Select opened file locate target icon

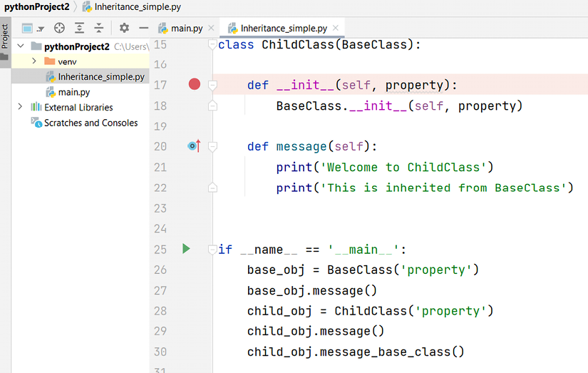[59, 28]
